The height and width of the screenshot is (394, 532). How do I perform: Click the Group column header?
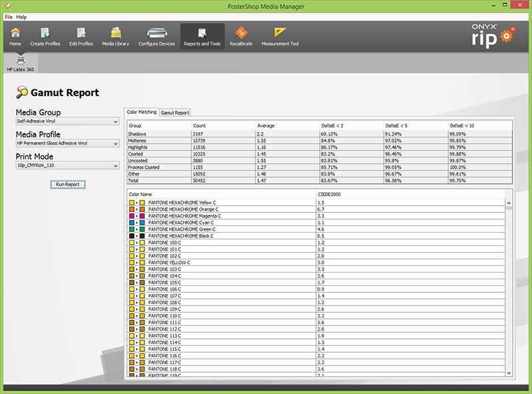pos(159,126)
